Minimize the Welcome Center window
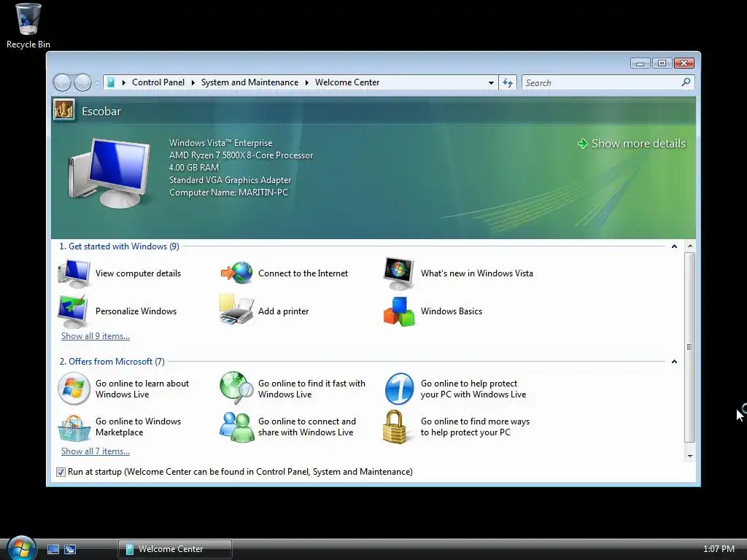 click(x=640, y=63)
